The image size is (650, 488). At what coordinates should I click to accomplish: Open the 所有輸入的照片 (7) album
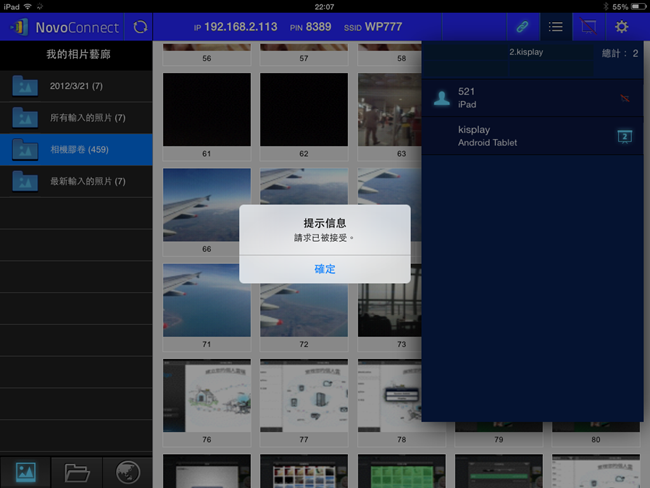76,118
